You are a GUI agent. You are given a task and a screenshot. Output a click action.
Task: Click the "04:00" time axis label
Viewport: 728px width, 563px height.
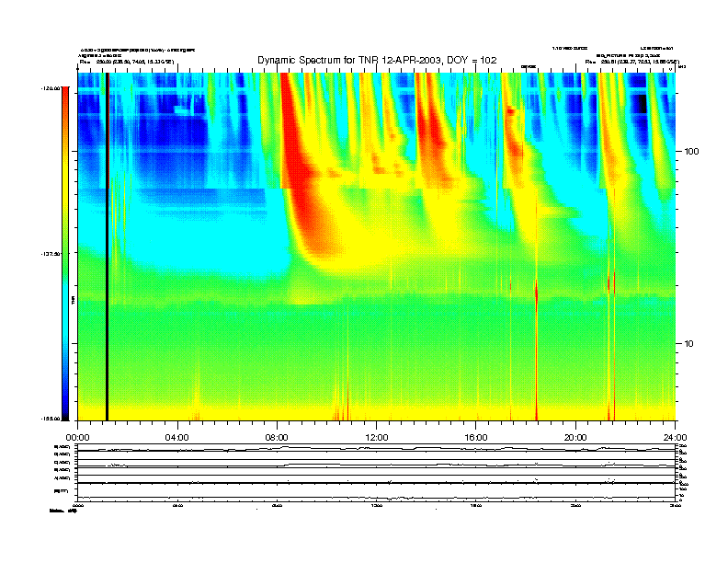point(177,438)
